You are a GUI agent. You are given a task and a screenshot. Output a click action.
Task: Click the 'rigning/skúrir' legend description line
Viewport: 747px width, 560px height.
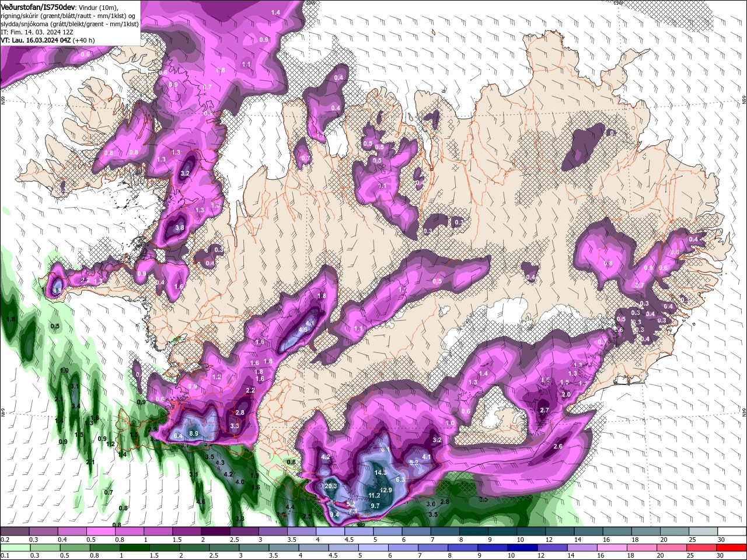(x=68, y=16)
